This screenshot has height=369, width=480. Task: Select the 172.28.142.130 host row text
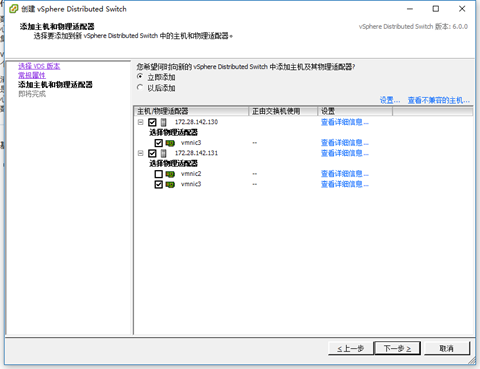[x=196, y=122]
